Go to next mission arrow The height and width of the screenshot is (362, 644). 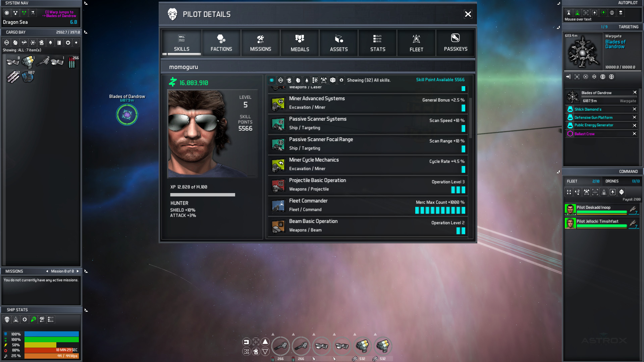(78, 271)
